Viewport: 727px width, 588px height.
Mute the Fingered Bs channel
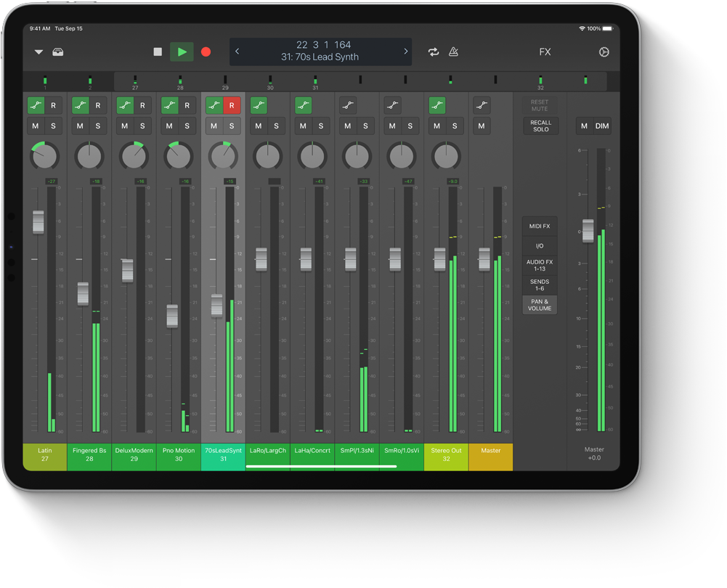(81, 126)
